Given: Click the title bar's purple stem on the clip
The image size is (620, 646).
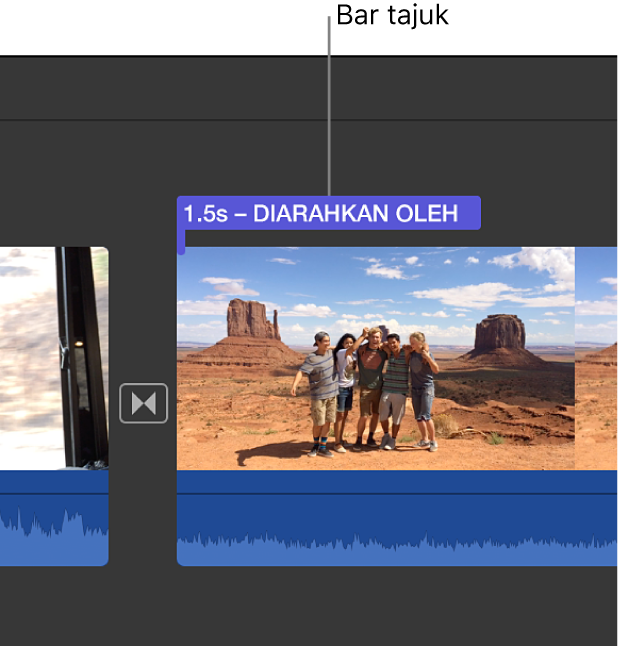Looking at the screenshot, I should click(x=181, y=242).
